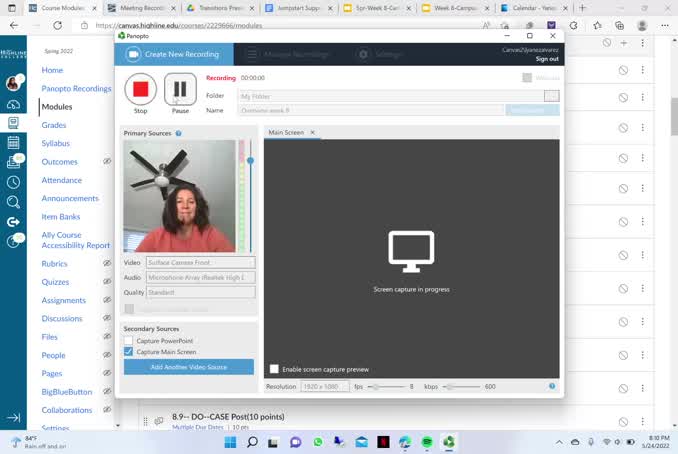The height and width of the screenshot is (454, 678).
Task: Click module add item plus icon
Action: (624, 43)
